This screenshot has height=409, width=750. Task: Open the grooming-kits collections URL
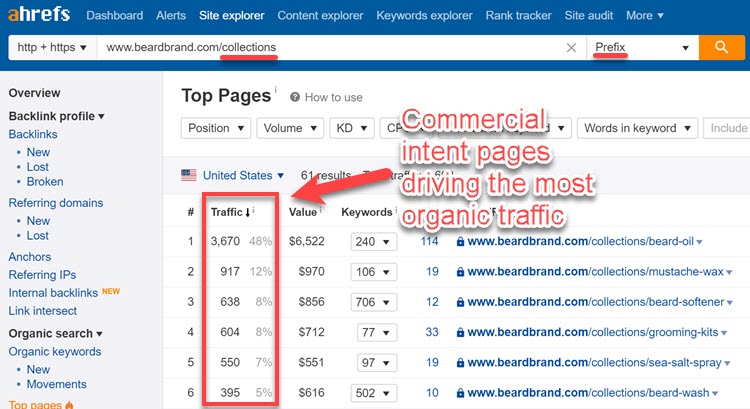[x=593, y=332]
